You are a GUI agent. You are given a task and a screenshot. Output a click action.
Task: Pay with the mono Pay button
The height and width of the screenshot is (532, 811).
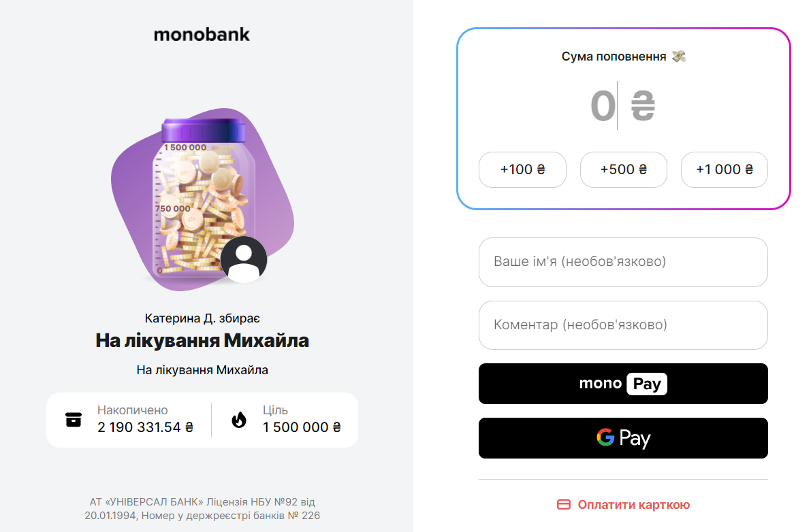click(x=623, y=384)
